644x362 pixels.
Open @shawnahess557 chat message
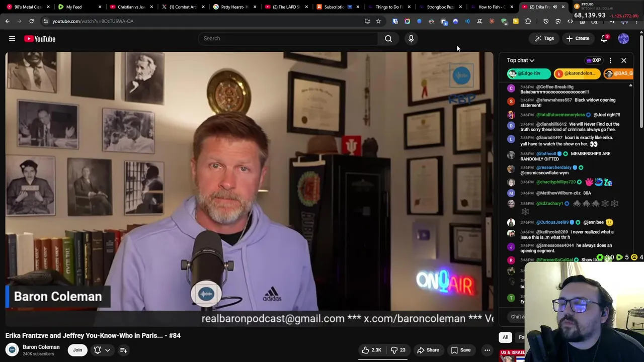[x=569, y=103]
